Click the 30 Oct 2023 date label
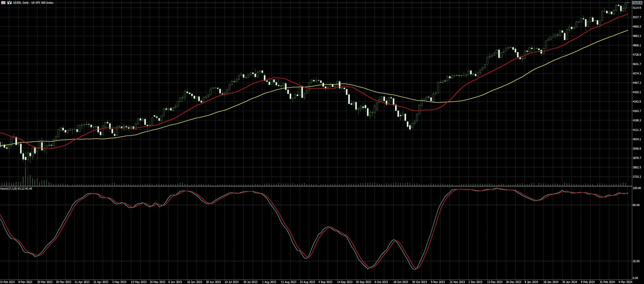Viewport: 644px width, 284px height. click(420, 282)
